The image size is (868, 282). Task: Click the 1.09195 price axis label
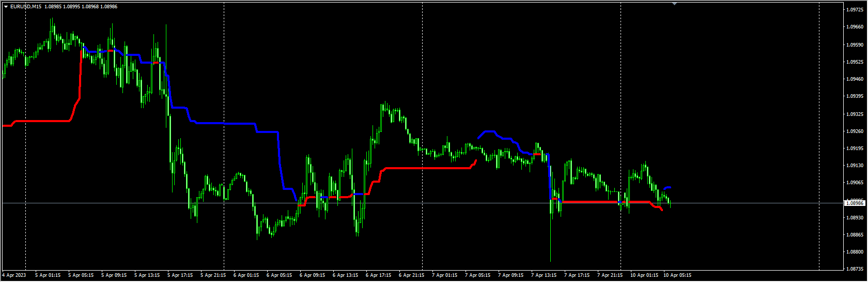855,149
